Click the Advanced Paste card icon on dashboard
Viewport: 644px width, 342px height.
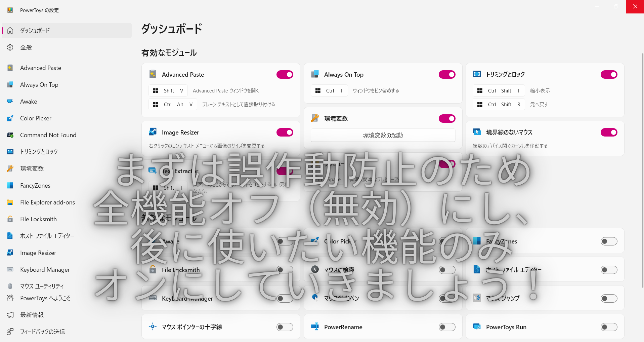153,74
